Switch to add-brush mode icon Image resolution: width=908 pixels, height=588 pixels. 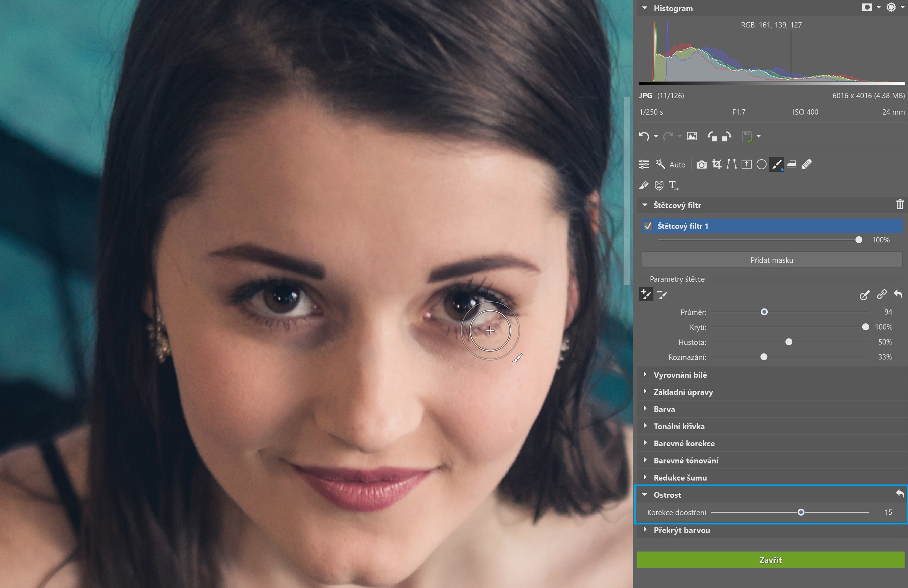click(646, 295)
